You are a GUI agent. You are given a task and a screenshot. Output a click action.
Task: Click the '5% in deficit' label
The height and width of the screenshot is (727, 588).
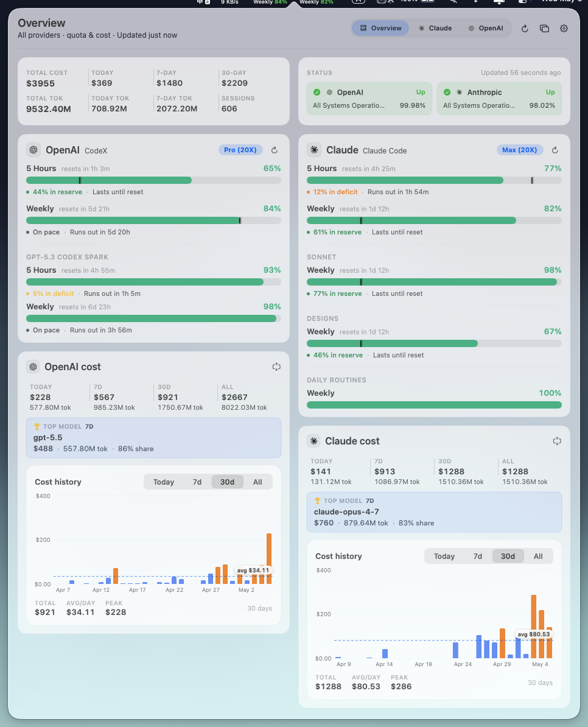(x=54, y=293)
